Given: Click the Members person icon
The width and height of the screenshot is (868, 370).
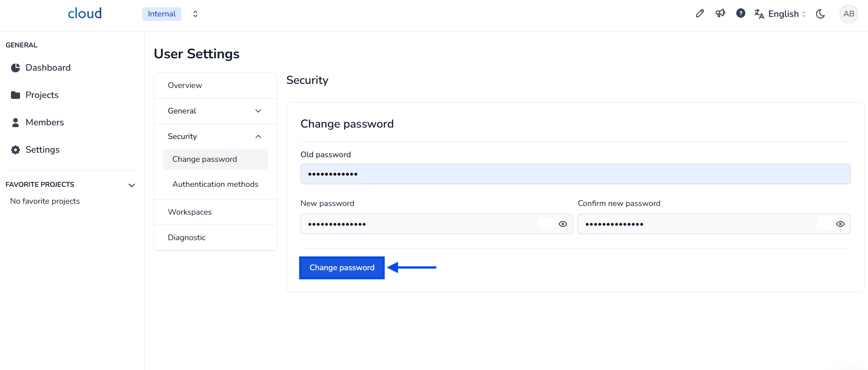Looking at the screenshot, I should 15,123.
